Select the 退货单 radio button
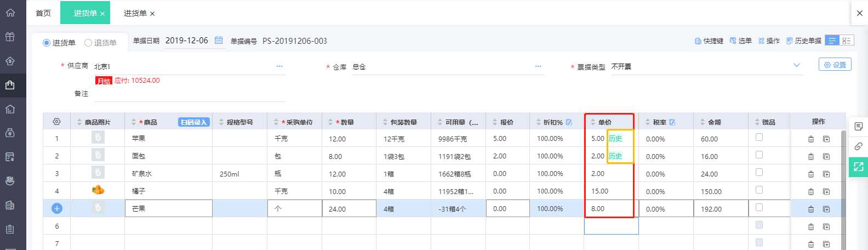Viewport: 868px width, 250px height. pos(88,43)
